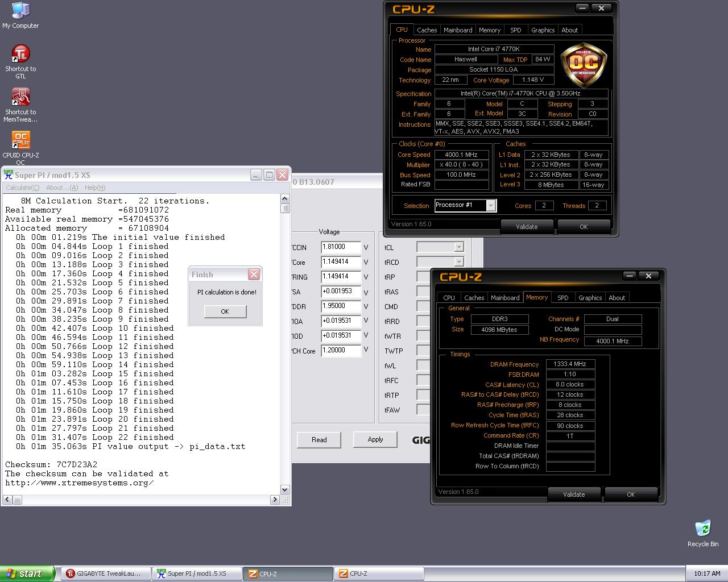Click the VCore voltage field showing 1.149414
Image resolution: width=728 pixels, height=582 pixels.
click(341, 262)
